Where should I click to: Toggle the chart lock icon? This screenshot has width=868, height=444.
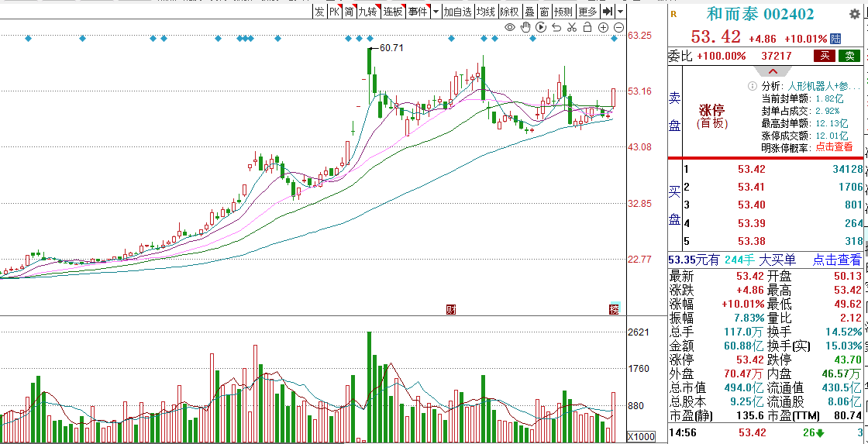(x=588, y=27)
